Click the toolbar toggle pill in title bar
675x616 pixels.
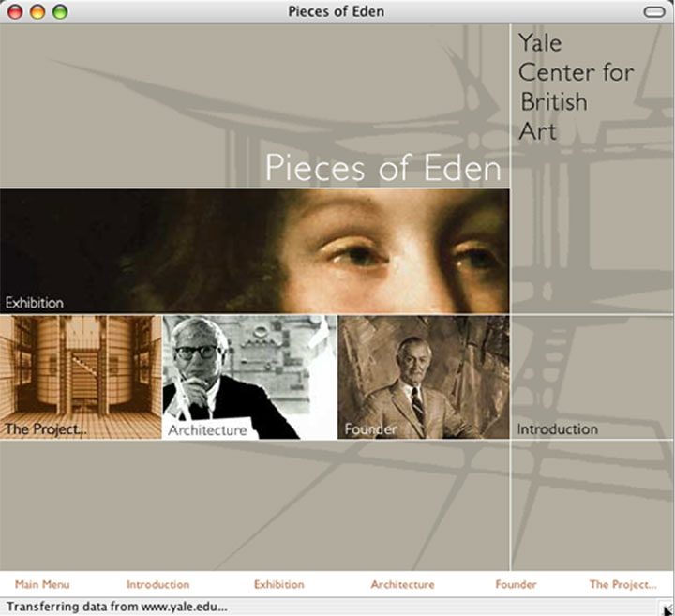[x=654, y=11]
